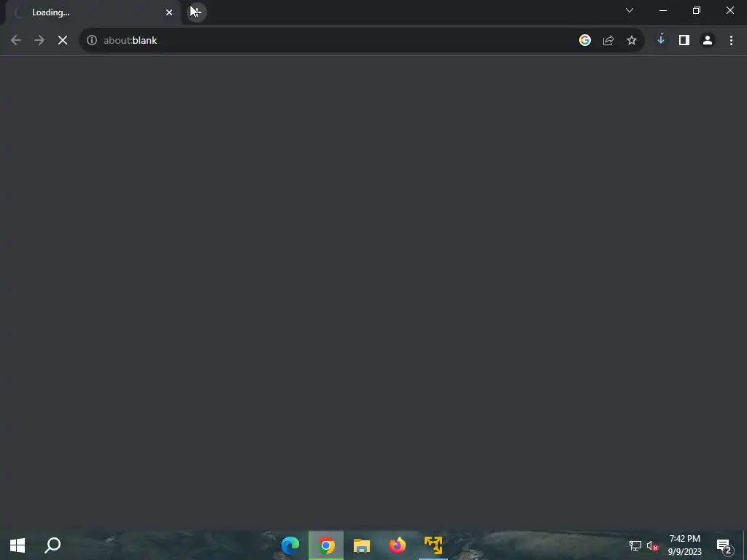The image size is (747, 560).
Task: Open notification center with 2 notifications
Action: pyautogui.click(x=724, y=546)
